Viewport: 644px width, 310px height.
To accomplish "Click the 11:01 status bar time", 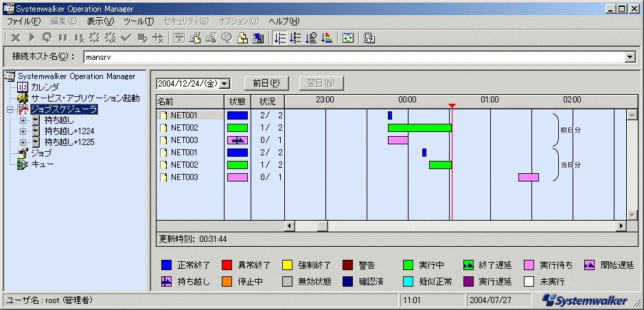I will pyautogui.click(x=411, y=300).
